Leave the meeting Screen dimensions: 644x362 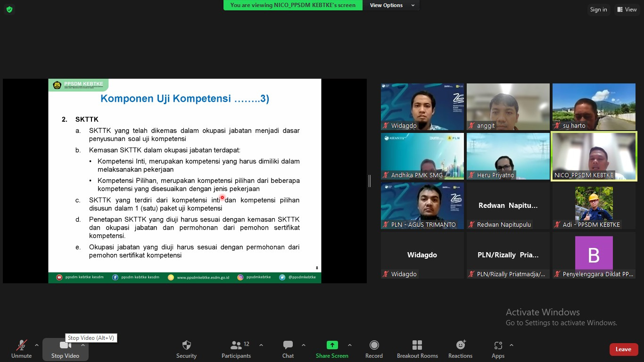[x=623, y=349]
